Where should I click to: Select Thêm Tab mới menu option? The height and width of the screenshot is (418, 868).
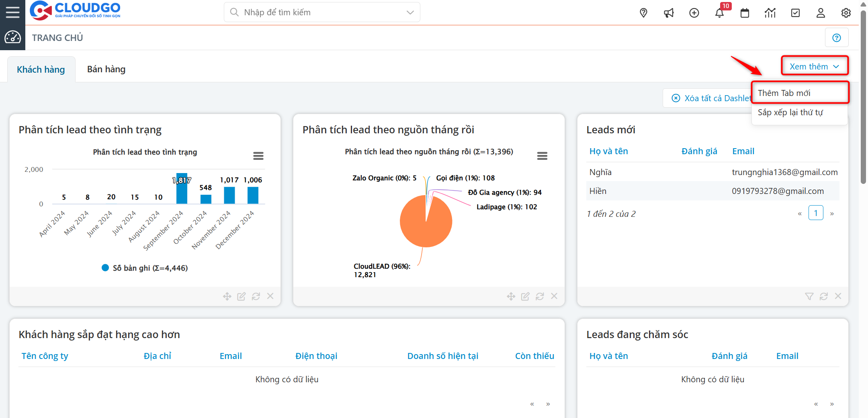click(784, 93)
